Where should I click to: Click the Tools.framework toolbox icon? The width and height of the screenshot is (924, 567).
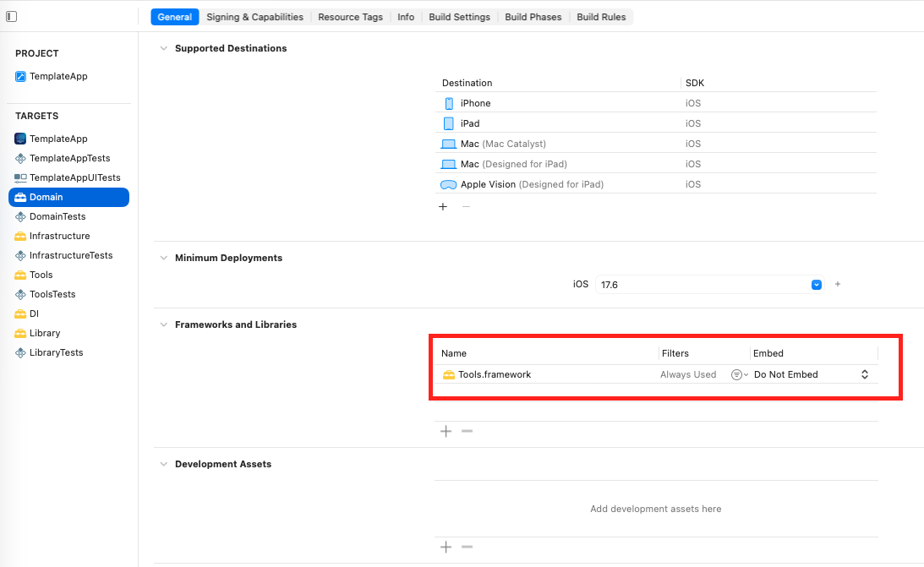449,374
